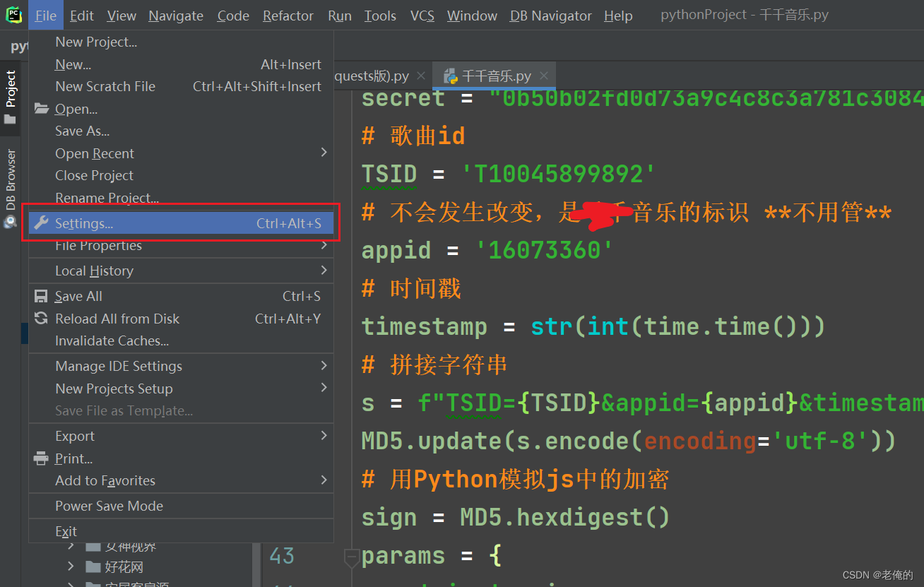Open the Refactor menu

pos(288,16)
